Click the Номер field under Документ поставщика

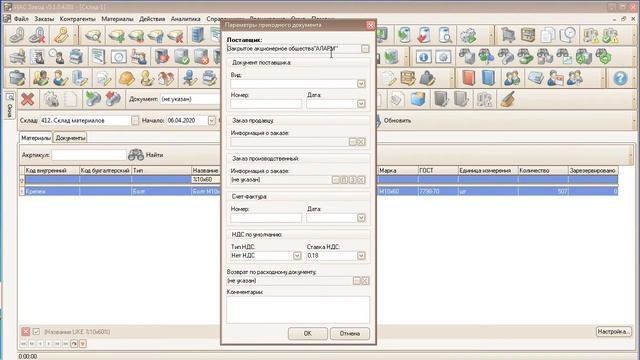point(266,104)
